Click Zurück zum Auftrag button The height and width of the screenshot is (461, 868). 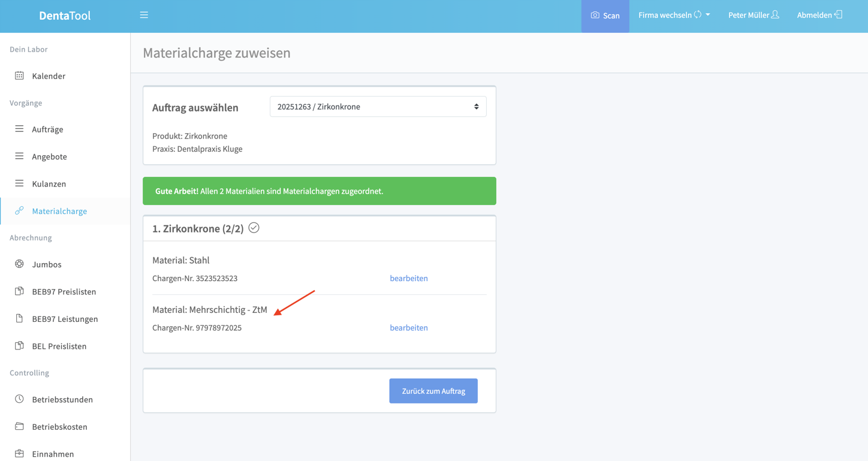click(433, 391)
